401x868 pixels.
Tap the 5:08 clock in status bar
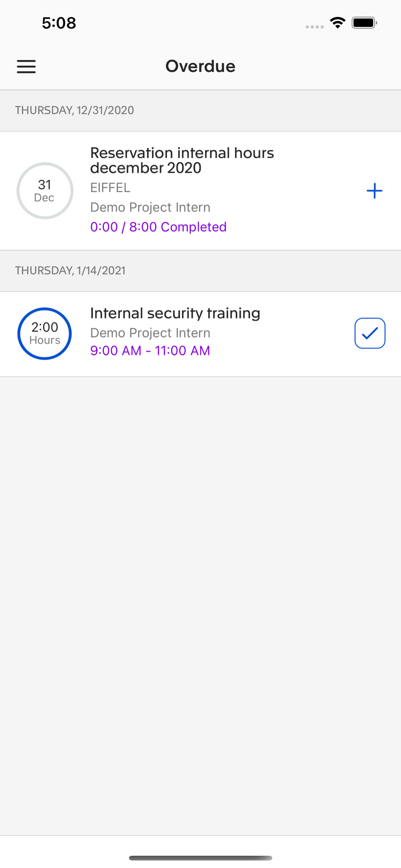point(59,23)
